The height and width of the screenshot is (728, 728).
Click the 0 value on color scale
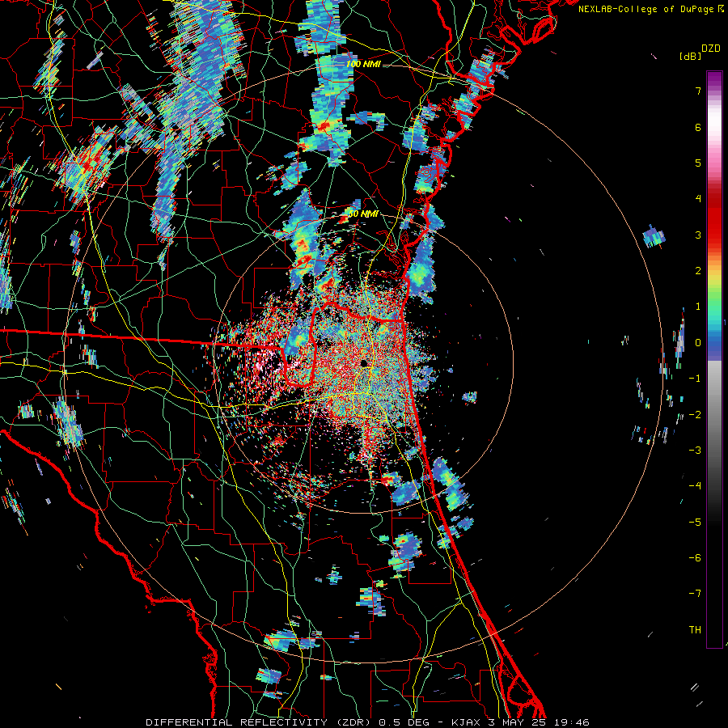(698, 343)
